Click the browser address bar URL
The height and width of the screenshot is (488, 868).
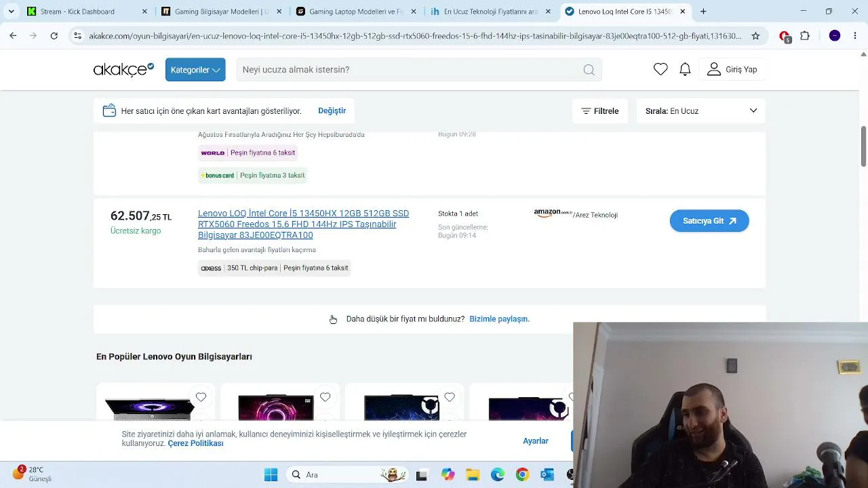point(415,36)
